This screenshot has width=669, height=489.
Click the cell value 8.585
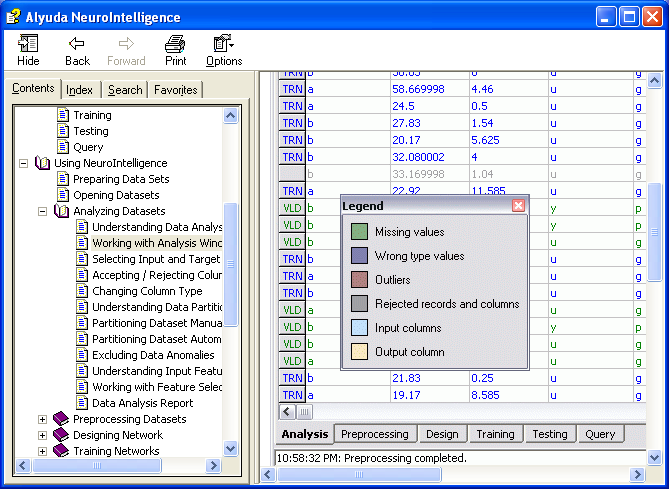coord(485,395)
